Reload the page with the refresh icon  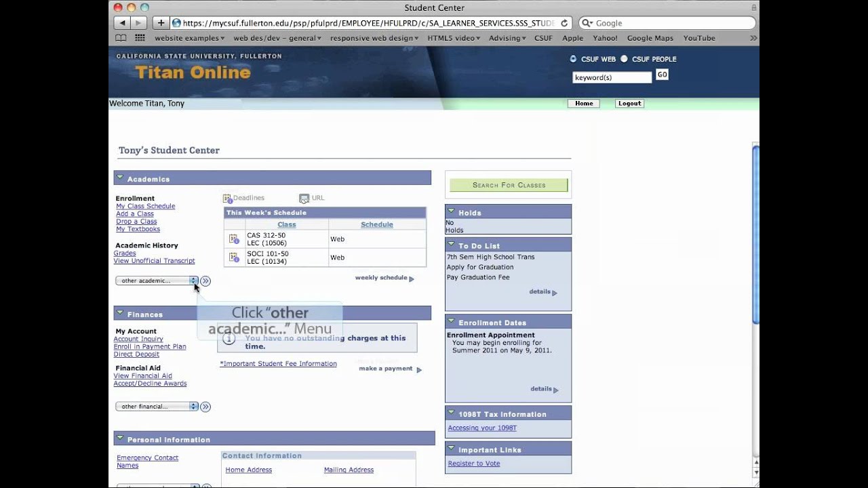(564, 23)
